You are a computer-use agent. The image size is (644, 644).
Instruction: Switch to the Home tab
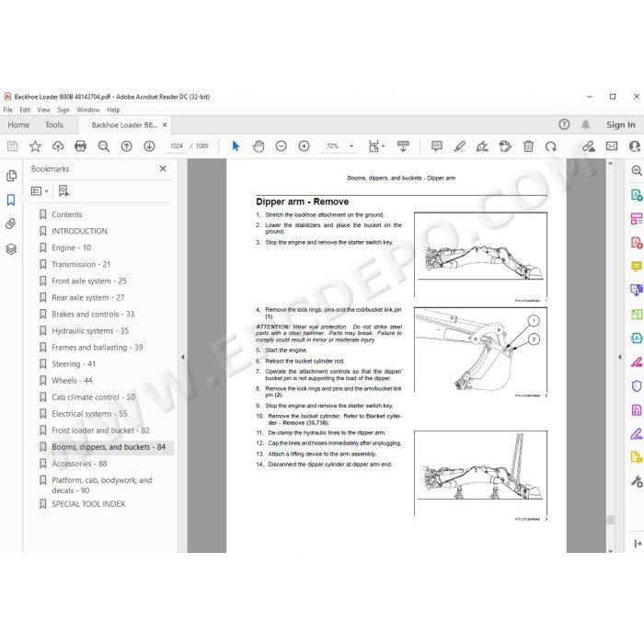click(x=18, y=124)
